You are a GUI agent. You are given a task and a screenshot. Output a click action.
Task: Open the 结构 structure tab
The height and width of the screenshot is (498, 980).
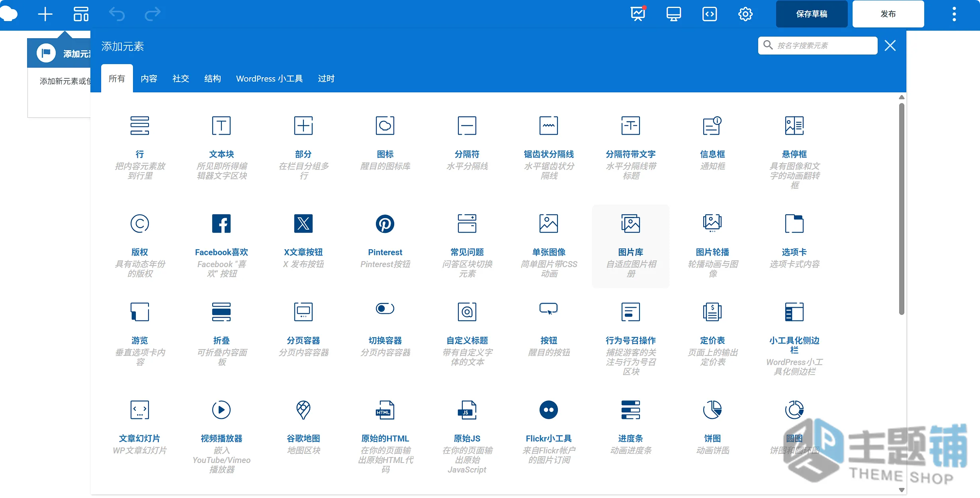(x=213, y=78)
